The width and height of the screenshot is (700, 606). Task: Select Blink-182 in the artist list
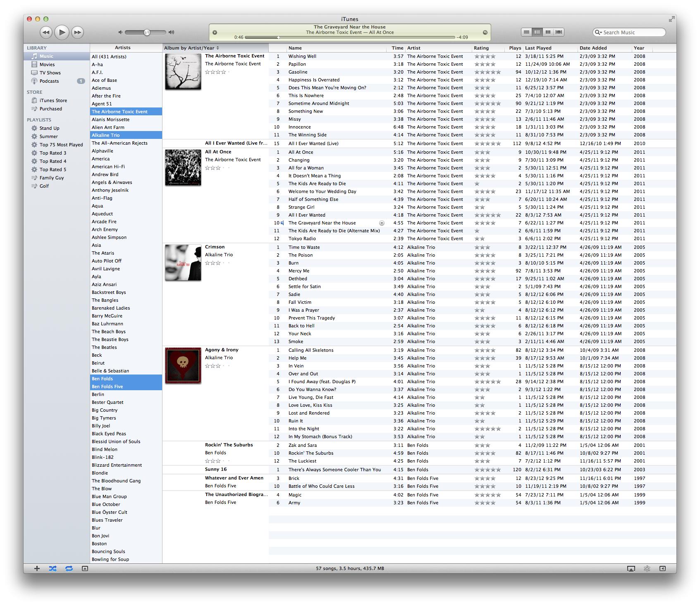click(x=126, y=457)
